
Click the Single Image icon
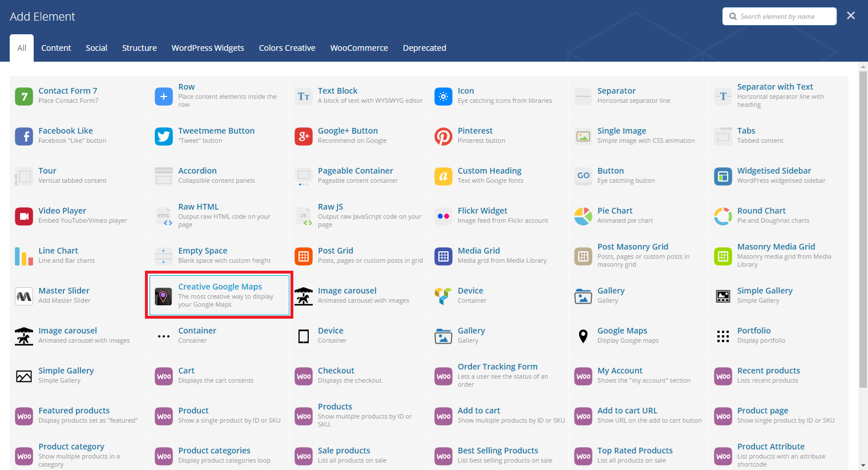(x=583, y=136)
